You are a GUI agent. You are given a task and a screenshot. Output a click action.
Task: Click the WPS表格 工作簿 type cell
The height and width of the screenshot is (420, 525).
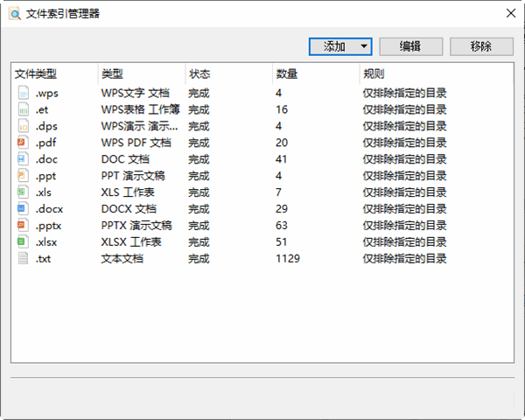point(140,109)
